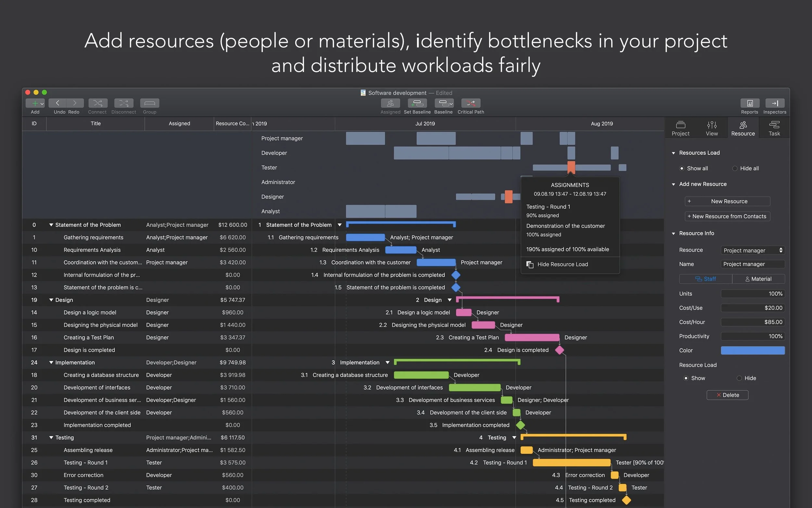Collapse the Implementation task group
Screen dimensions: 812x508
tap(51, 362)
